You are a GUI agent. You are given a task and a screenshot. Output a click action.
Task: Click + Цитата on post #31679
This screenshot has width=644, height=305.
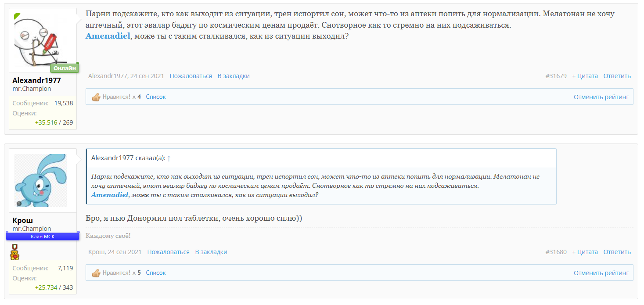(585, 76)
